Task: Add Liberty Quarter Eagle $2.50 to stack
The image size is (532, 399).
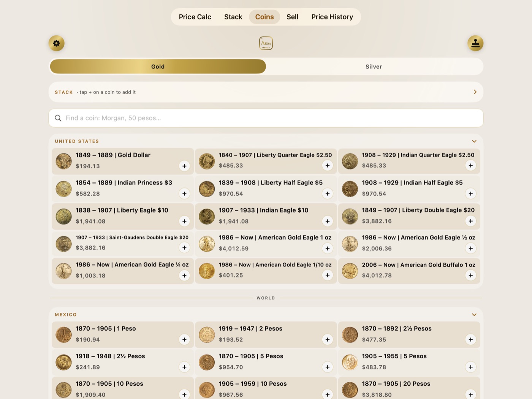Action: pos(328,166)
